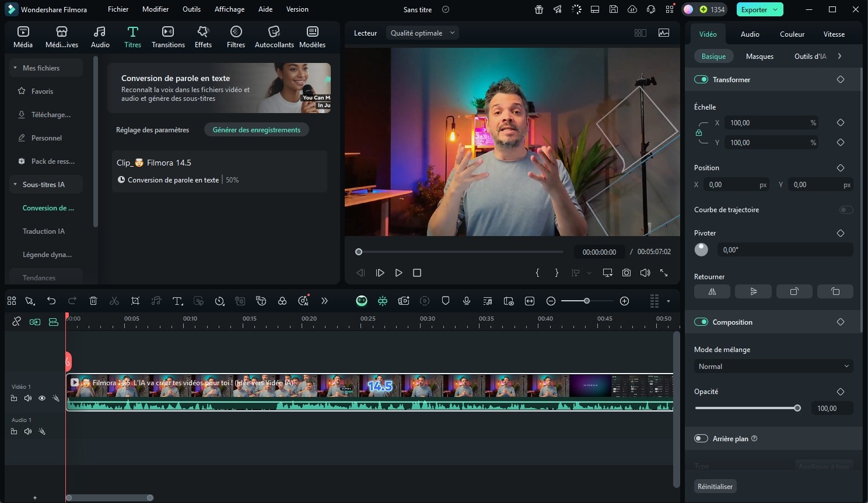
Task: Collapse the Mes fichiers section
Action: (15, 68)
